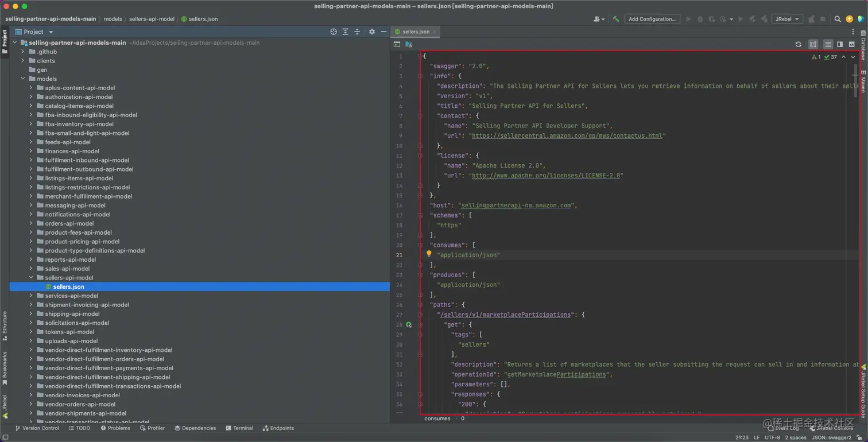Open the Structure side tab
Image resolution: width=868 pixels, height=442 pixels.
pos(5,325)
